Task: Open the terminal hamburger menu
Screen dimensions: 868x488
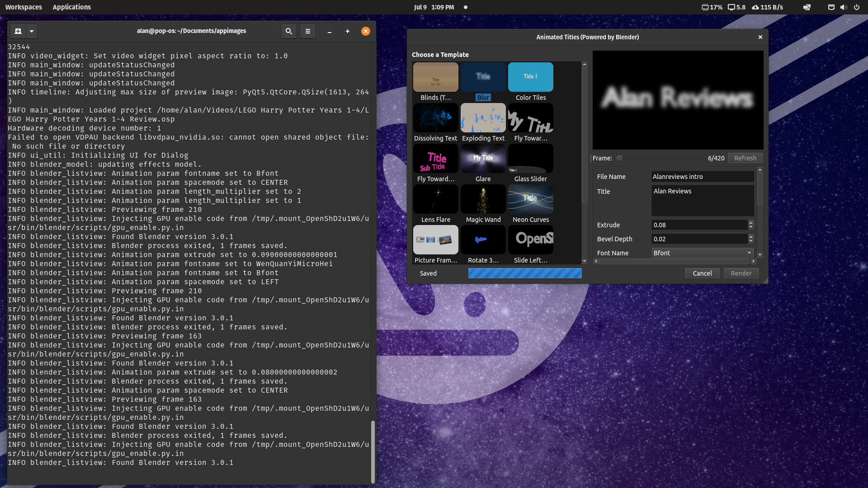Action: click(x=307, y=31)
